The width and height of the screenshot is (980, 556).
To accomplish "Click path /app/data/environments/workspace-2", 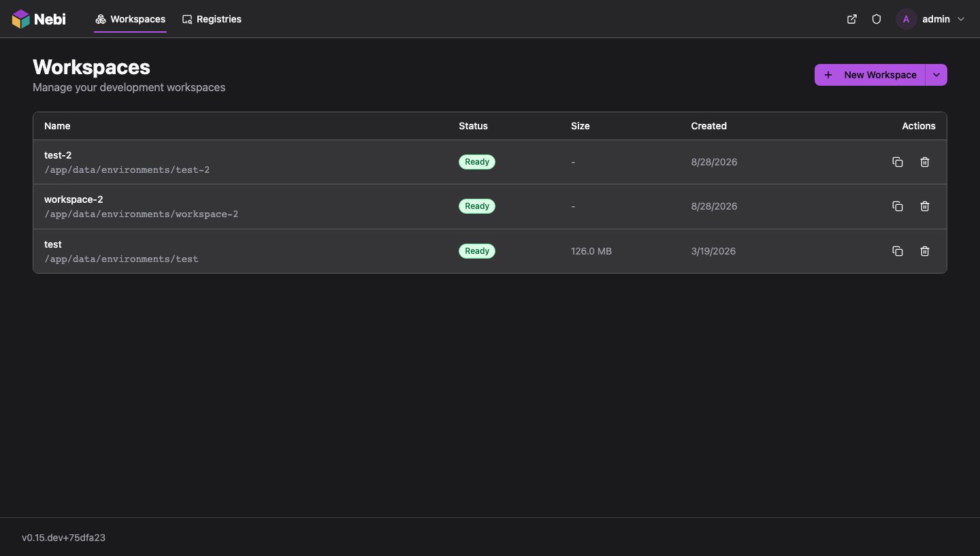I will (x=142, y=214).
